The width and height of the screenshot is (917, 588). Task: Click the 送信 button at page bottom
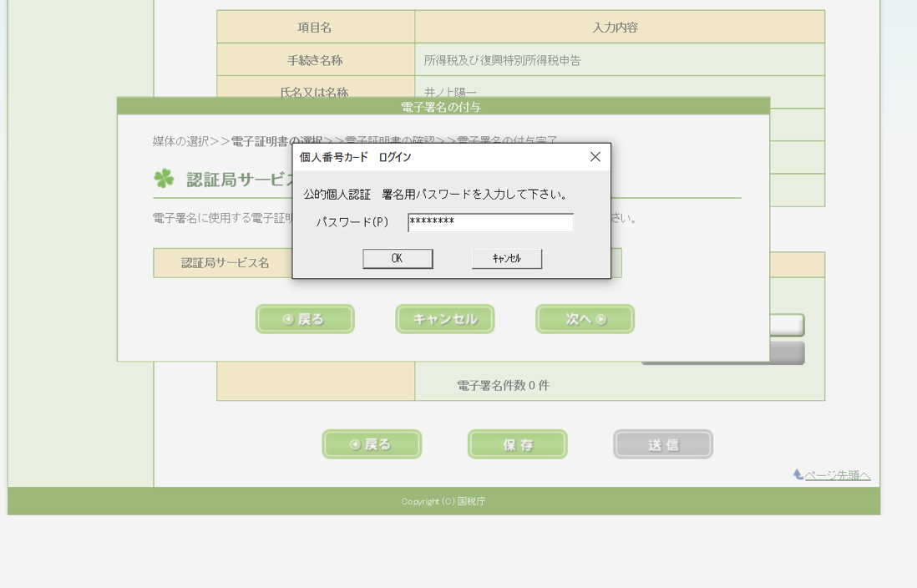click(x=662, y=444)
